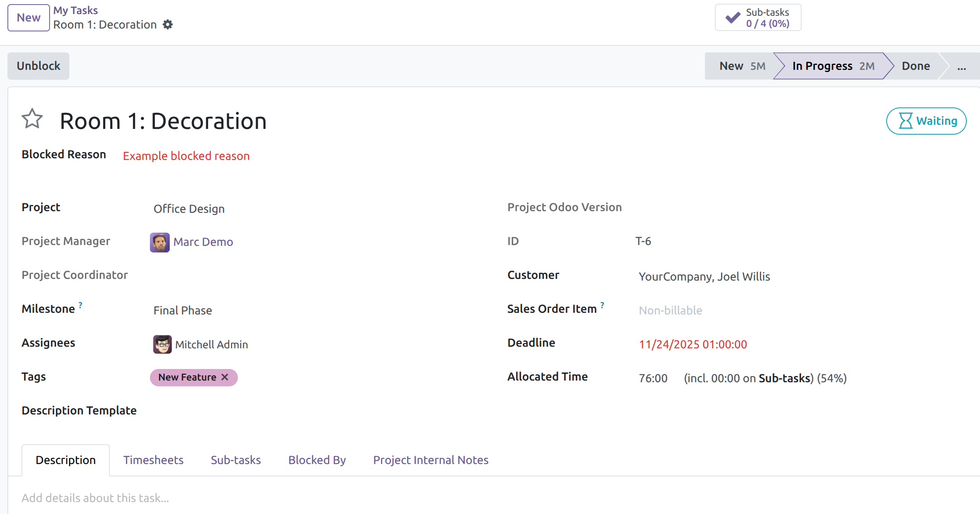Open the Timesheets tab
The image size is (980, 514).
(x=153, y=460)
